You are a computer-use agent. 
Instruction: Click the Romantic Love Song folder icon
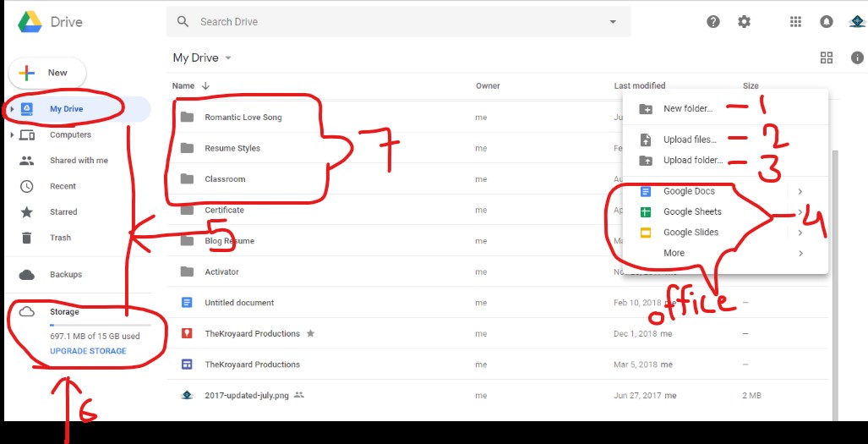(x=187, y=117)
